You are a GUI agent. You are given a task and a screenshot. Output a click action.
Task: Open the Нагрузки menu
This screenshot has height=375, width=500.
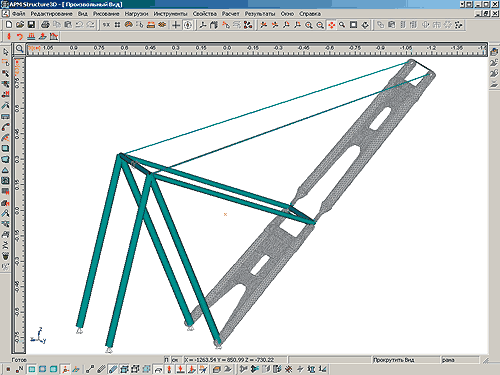click(136, 14)
